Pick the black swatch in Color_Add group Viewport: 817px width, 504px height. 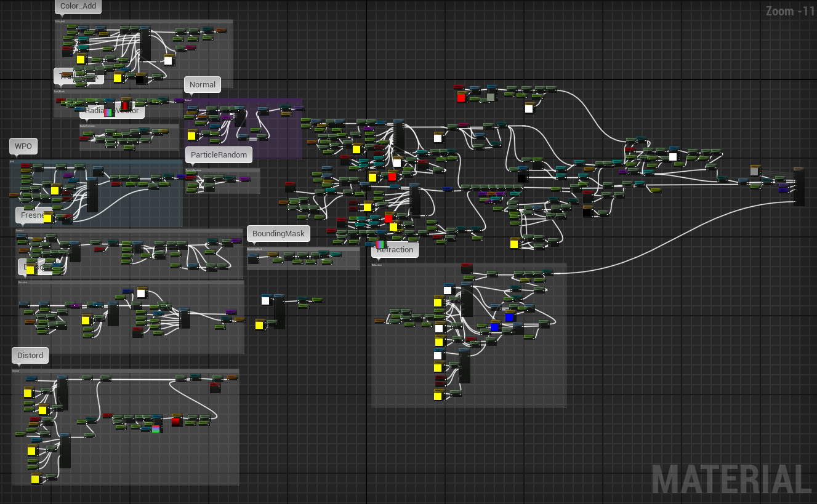coord(141,79)
